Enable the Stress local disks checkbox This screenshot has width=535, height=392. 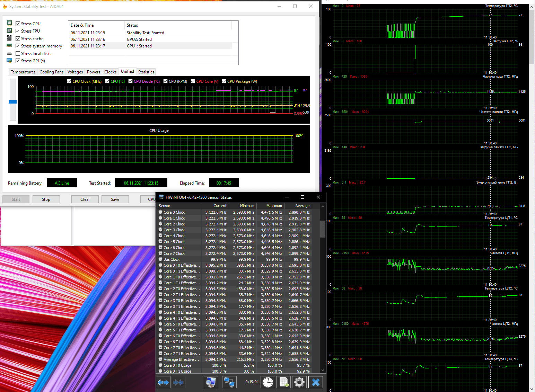(x=18, y=54)
